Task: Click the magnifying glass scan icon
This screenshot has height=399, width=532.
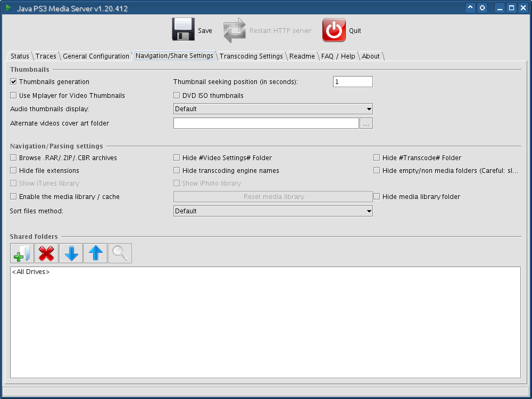Action: [120, 253]
